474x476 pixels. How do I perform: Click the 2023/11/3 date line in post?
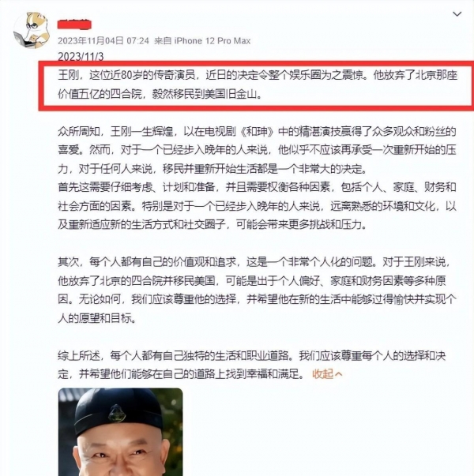(81, 57)
